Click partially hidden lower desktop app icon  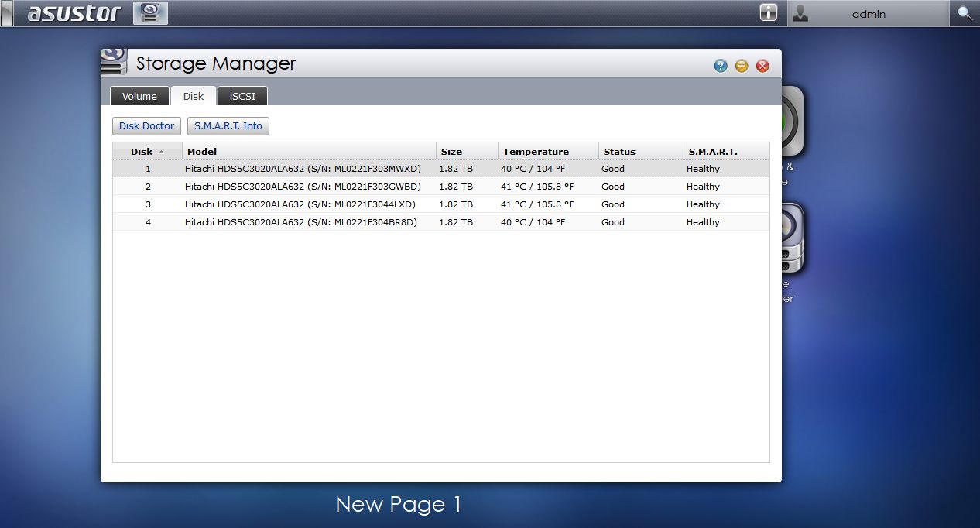(x=793, y=238)
